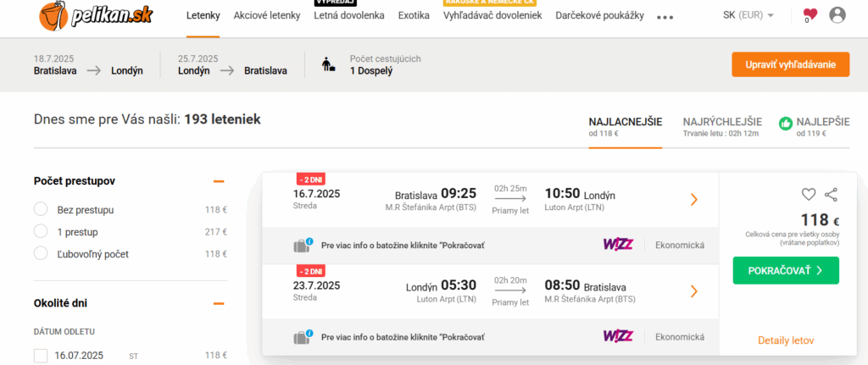Open the Detaily letov link

pos(786,340)
